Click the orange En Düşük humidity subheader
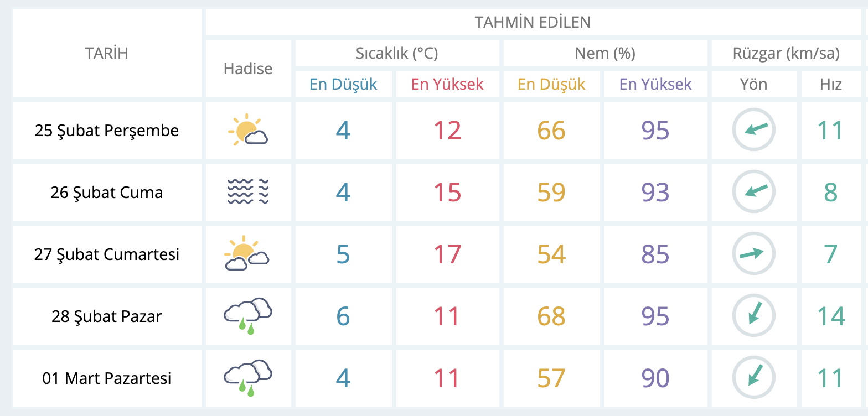The height and width of the screenshot is (416, 868). (x=551, y=84)
